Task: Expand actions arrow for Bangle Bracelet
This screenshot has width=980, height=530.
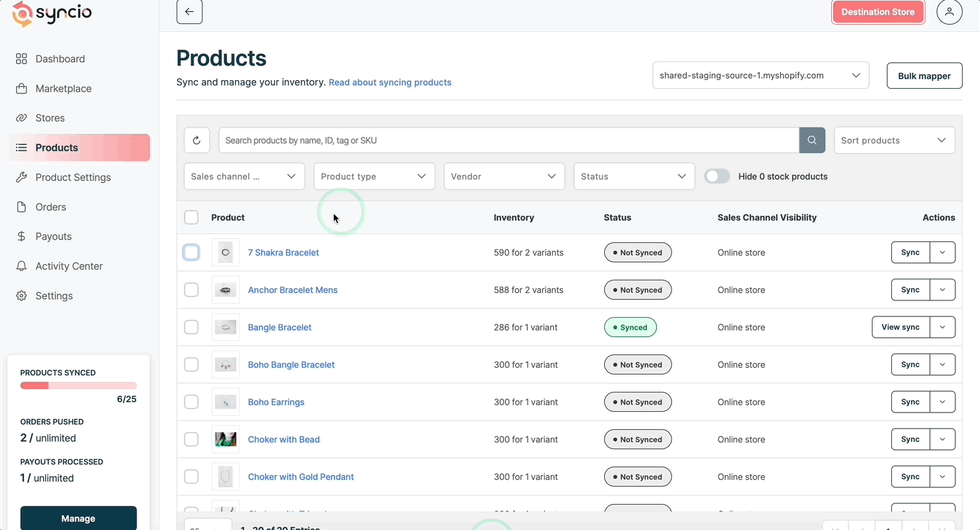Action: click(x=943, y=327)
